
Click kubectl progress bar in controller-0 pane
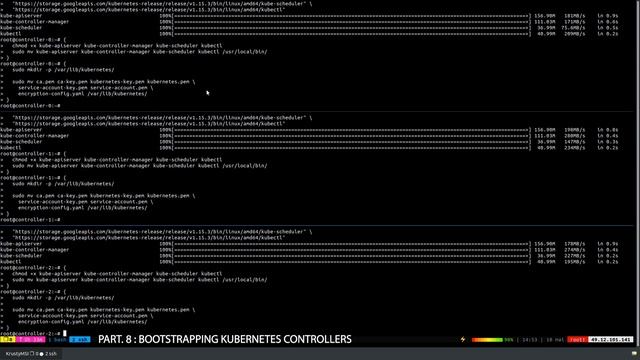pos(352,34)
